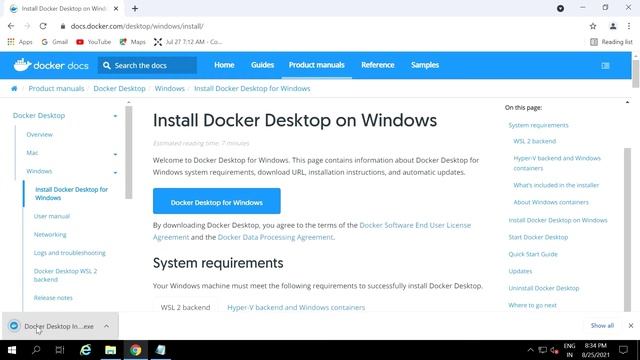Open the Reference nav tab

tap(378, 65)
